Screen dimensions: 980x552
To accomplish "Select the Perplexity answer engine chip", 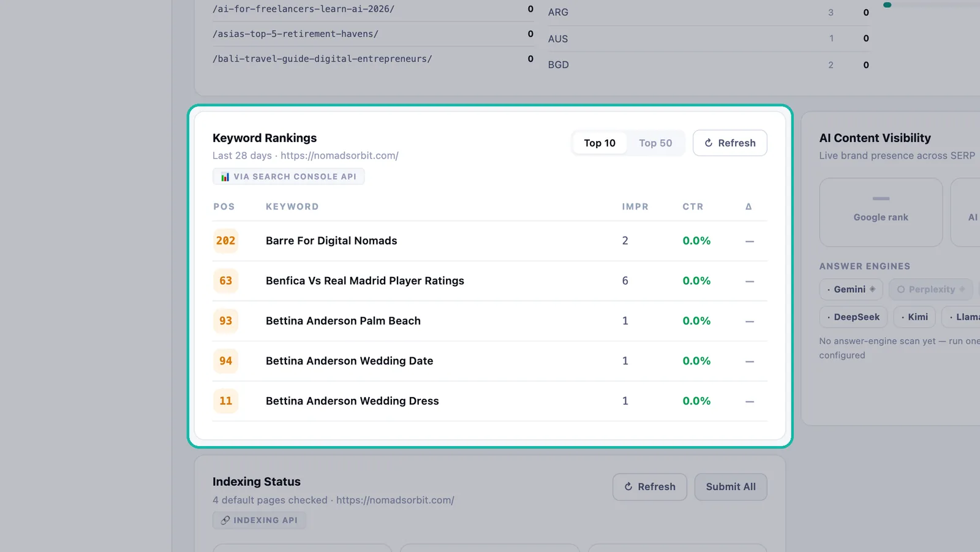I will (x=930, y=289).
